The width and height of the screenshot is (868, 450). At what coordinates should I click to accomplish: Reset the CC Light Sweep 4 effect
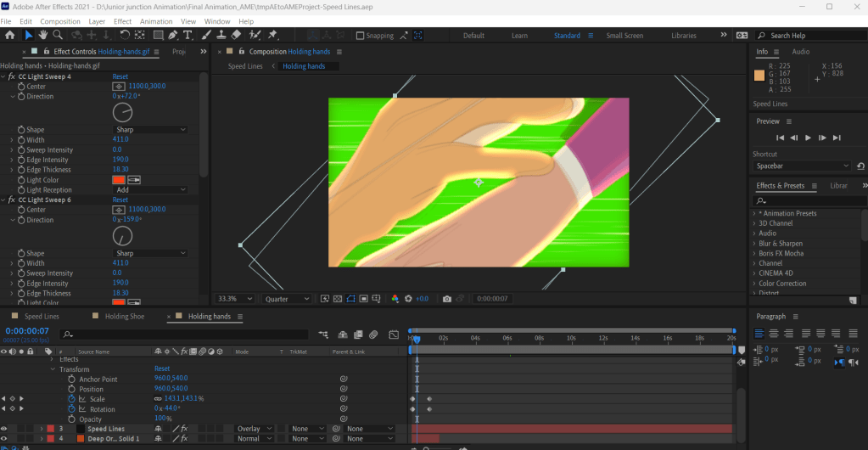[120, 76]
